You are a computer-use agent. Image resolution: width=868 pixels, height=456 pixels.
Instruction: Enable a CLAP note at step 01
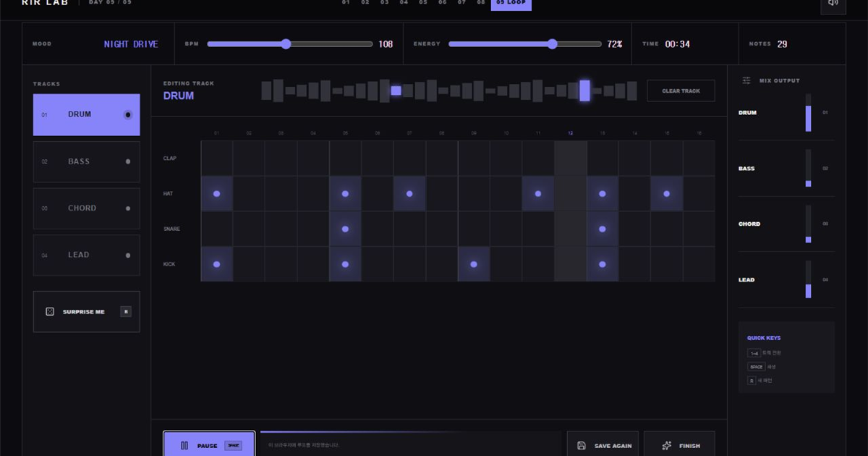click(217, 159)
